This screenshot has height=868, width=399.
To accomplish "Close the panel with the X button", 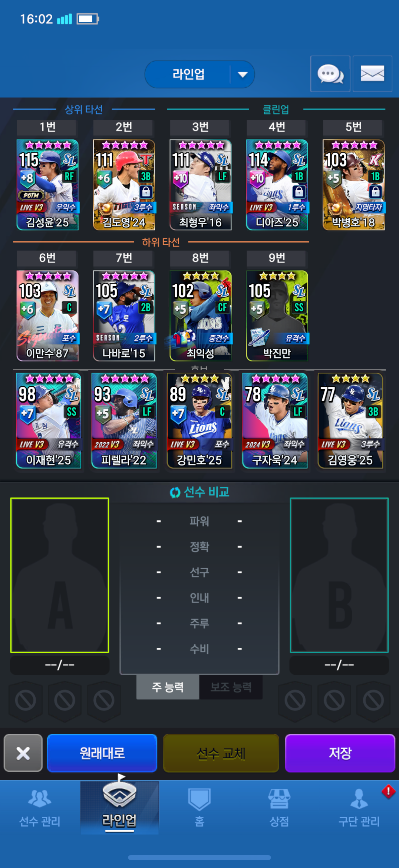I will pyautogui.click(x=23, y=753).
